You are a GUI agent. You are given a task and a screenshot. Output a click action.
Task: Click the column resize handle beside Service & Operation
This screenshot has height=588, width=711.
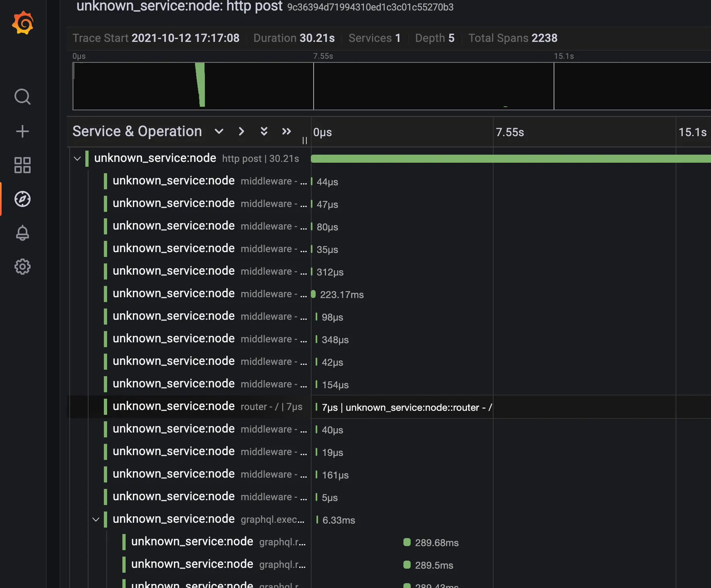305,140
